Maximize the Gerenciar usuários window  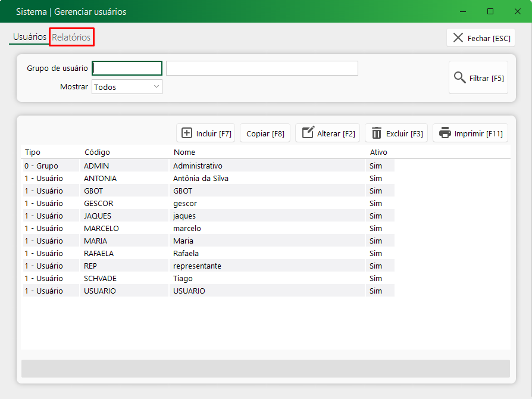490,11
